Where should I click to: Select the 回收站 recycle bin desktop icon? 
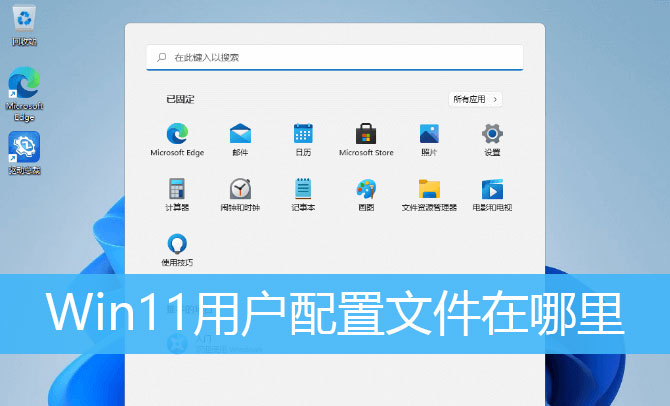24,25
